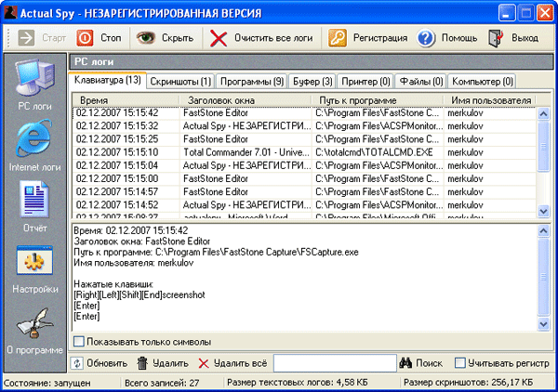
Task: Click the Поиск button label
Action: [x=429, y=363]
